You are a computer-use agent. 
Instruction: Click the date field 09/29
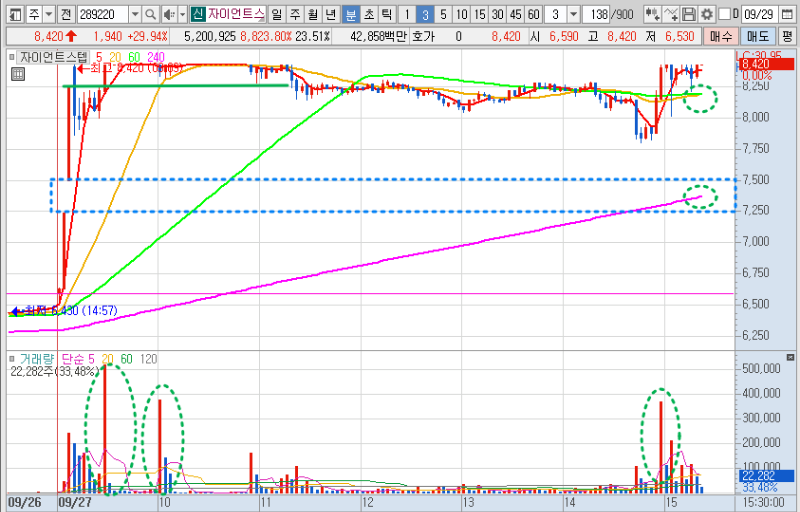pyautogui.click(x=759, y=14)
